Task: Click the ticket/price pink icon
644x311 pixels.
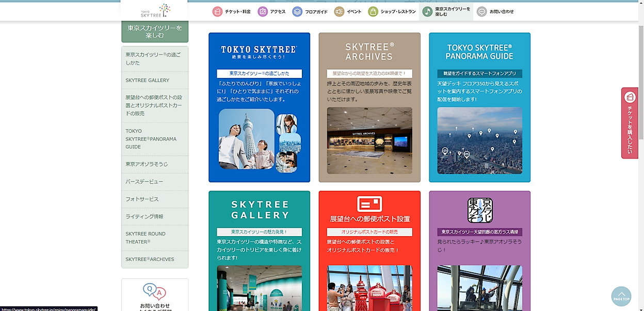Action: tap(217, 11)
